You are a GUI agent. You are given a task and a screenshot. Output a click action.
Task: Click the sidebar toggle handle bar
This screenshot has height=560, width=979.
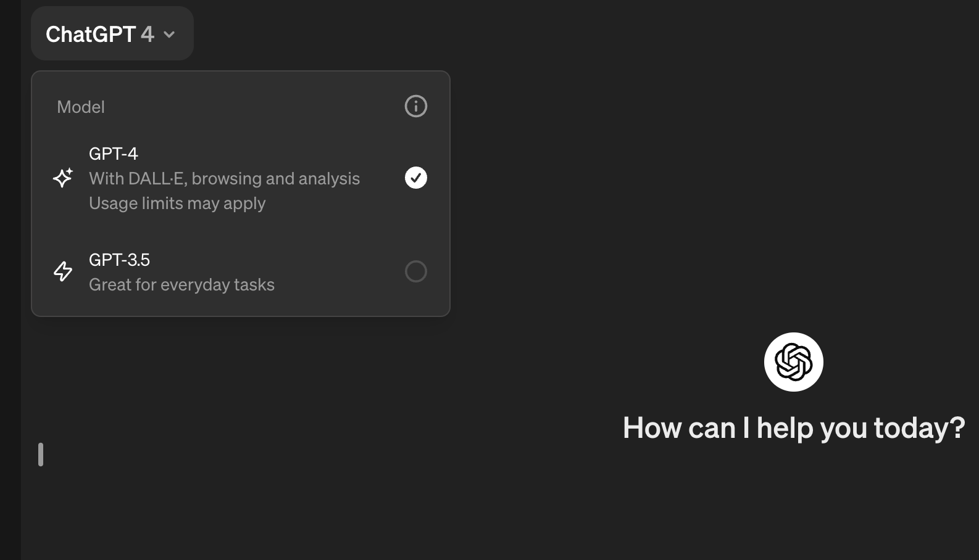click(41, 455)
